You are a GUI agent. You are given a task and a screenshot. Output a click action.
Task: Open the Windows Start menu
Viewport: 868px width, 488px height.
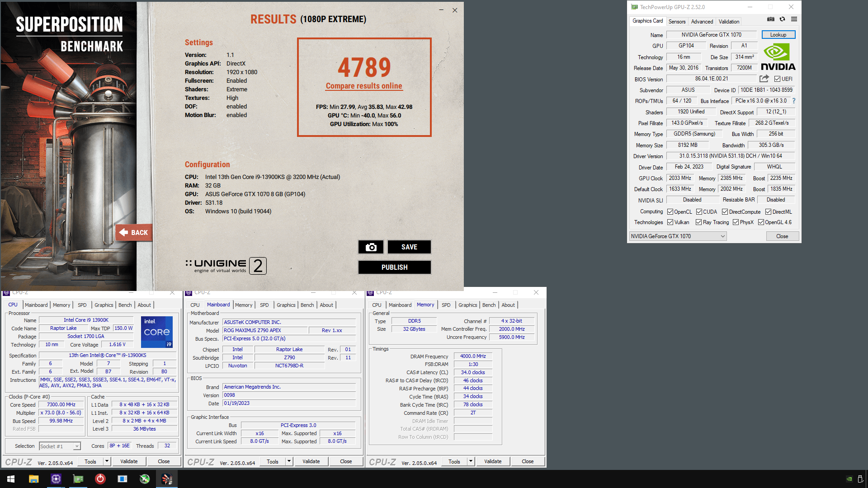pyautogui.click(x=11, y=479)
